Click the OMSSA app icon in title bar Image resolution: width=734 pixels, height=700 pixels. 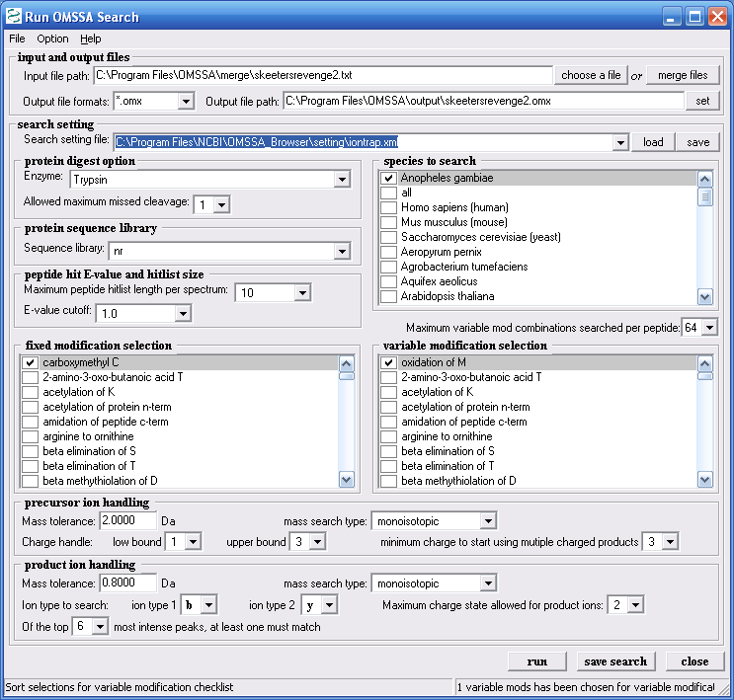pos(14,17)
